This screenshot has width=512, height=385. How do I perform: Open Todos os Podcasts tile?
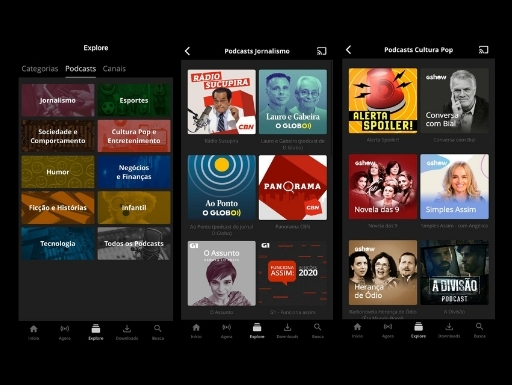tap(134, 243)
